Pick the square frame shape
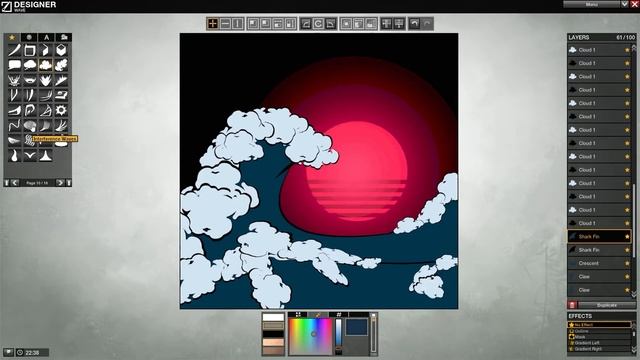 pos(30,50)
